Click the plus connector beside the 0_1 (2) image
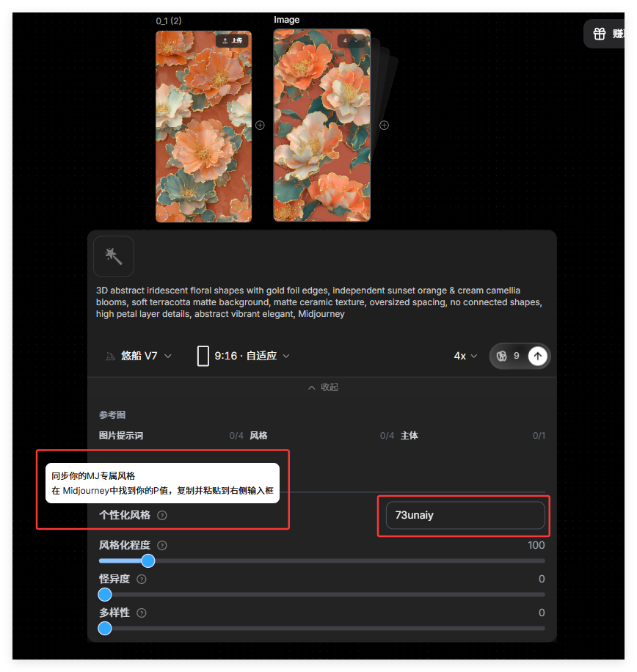Viewport: 637px width, 672px height. 260,125
